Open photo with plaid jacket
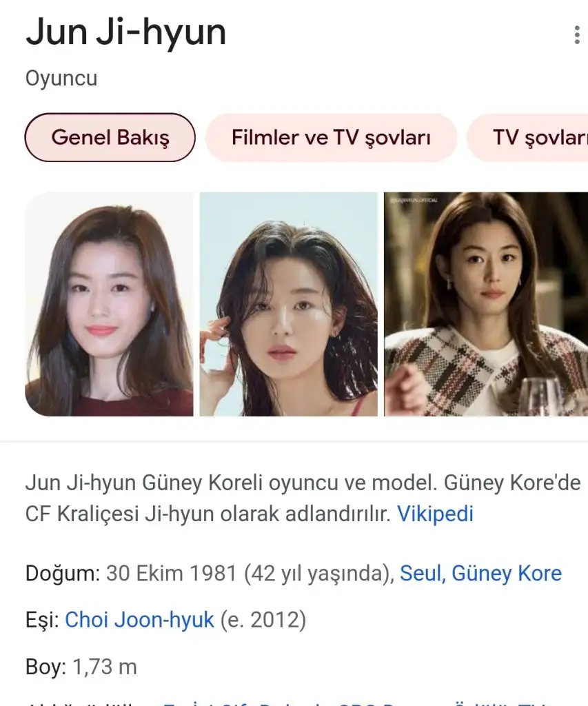Viewport: 588px width, 706px height. (x=486, y=304)
